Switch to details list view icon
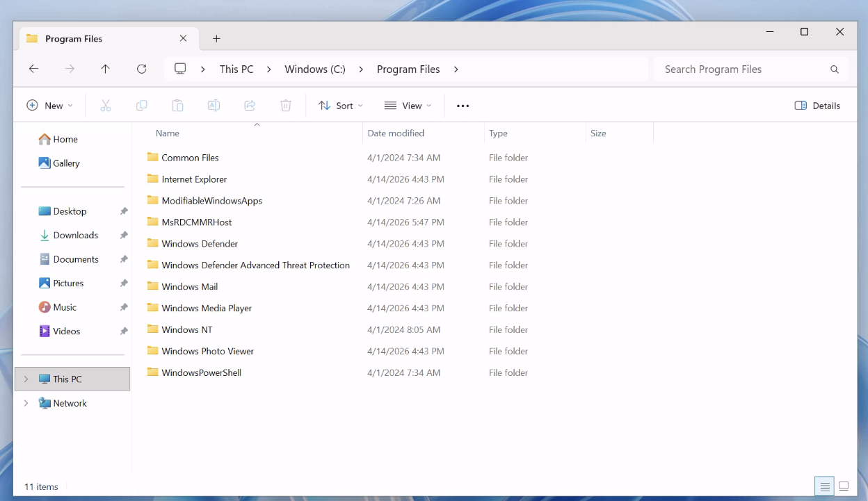 825,486
